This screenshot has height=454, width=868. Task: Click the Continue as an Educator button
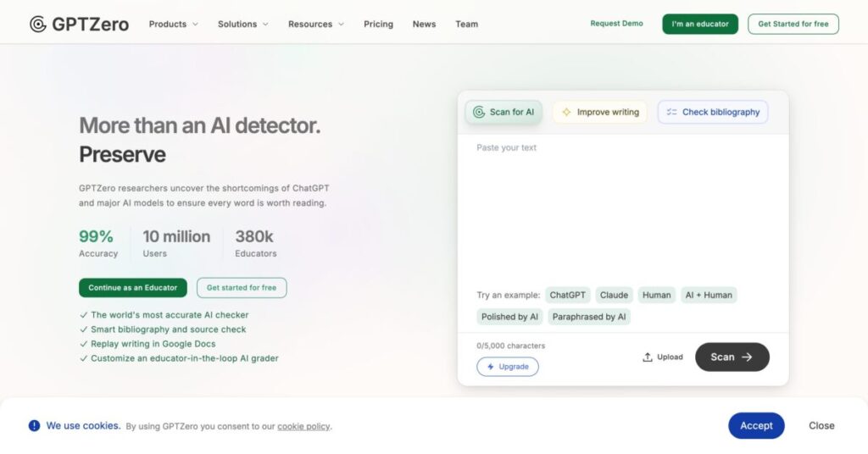[133, 287]
